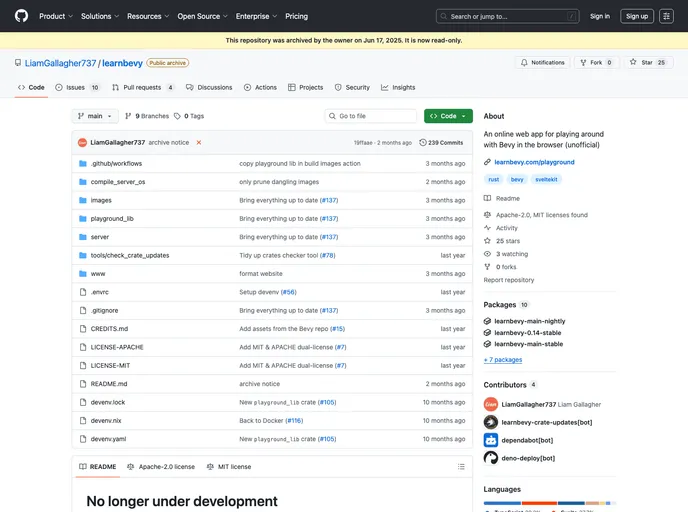The width and height of the screenshot is (688, 512).
Task: Open the Insights tab
Action: (398, 88)
